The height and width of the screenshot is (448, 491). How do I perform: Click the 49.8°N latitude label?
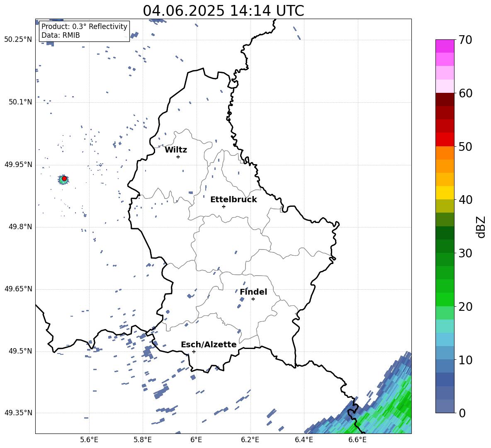point(20,227)
